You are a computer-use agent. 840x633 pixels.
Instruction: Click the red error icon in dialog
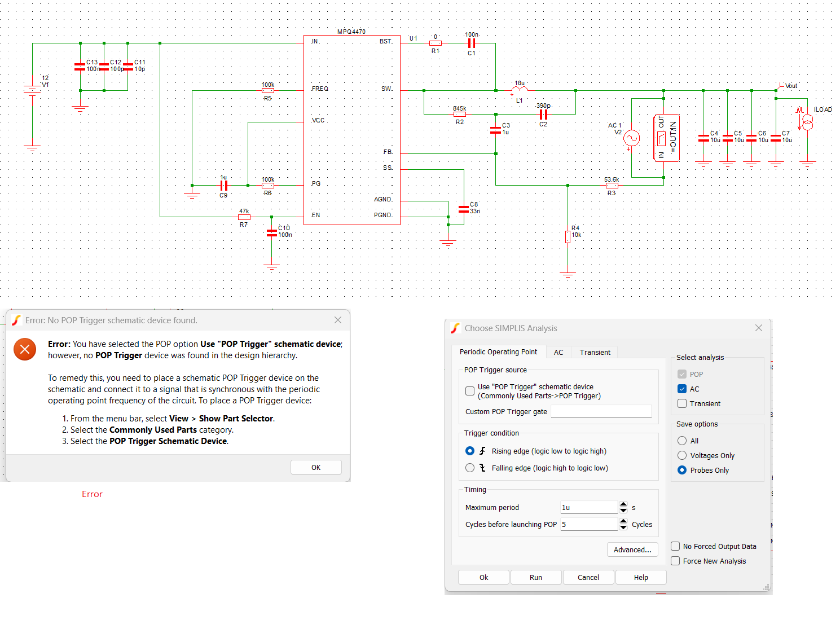point(25,350)
